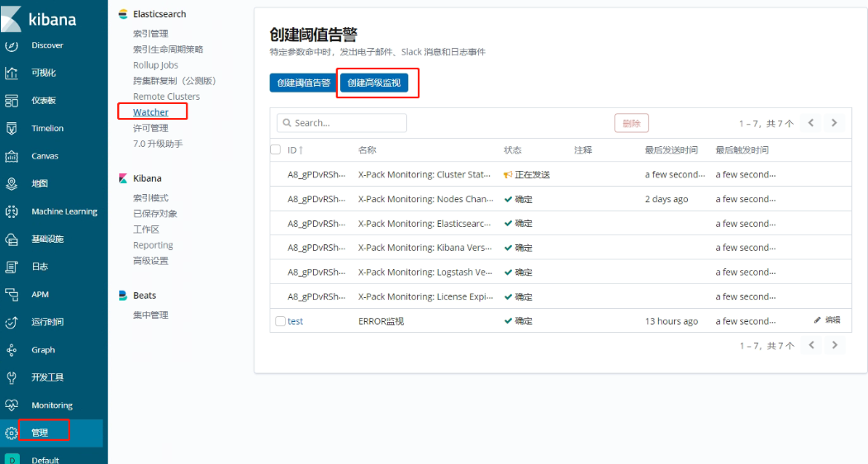The width and height of the screenshot is (868, 464).
Task: Click X-Pack Monitoring: License Expi... row
Action: (561, 296)
